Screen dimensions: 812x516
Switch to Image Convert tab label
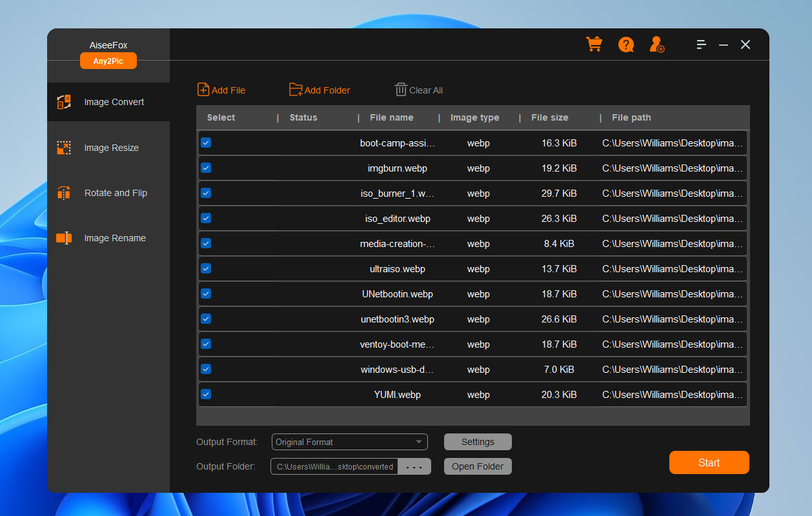coord(114,102)
